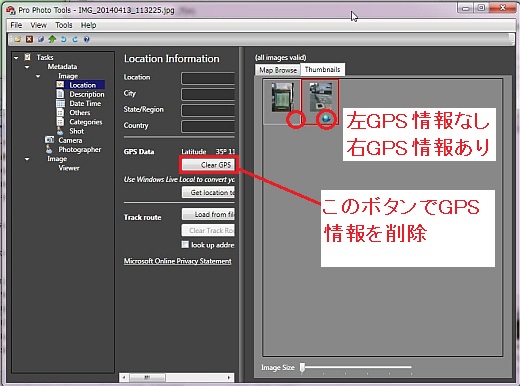Viewport: 520px width, 386px height.
Task: Click the Camera icon in tree
Action: (x=49, y=140)
